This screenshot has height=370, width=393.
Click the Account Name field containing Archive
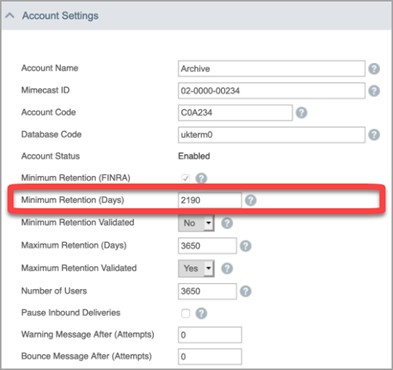pos(271,69)
